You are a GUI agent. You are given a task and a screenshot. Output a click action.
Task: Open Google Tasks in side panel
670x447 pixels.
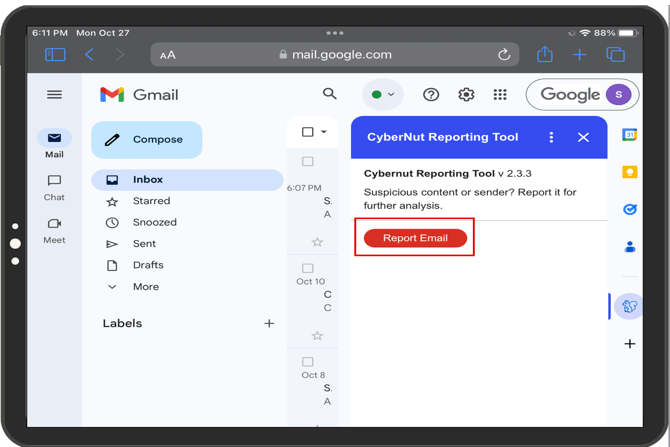pos(630,209)
